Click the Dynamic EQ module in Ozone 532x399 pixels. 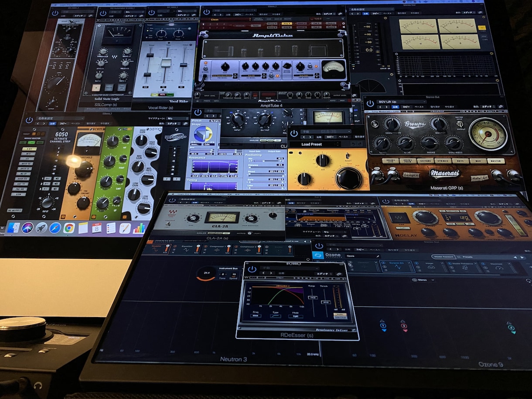pyautogui.click(x=397, y=266)
